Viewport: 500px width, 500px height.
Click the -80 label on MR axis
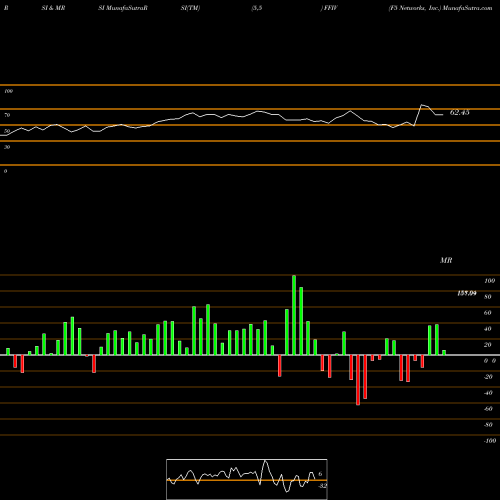pos(488,425)
